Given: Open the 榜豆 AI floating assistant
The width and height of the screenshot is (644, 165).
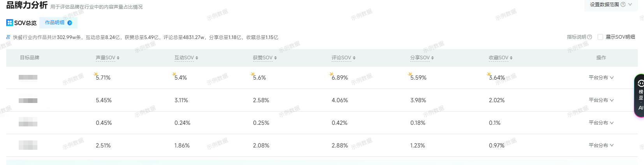Looking at the screenshot, I should (640, 95).
